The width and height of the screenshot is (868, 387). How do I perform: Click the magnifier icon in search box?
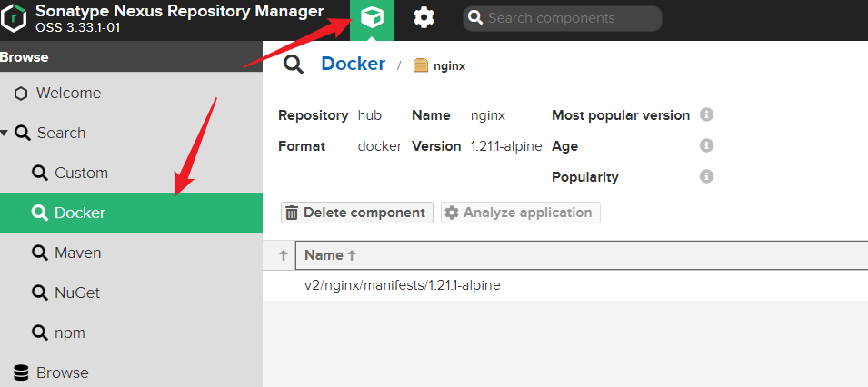(475, 18)
